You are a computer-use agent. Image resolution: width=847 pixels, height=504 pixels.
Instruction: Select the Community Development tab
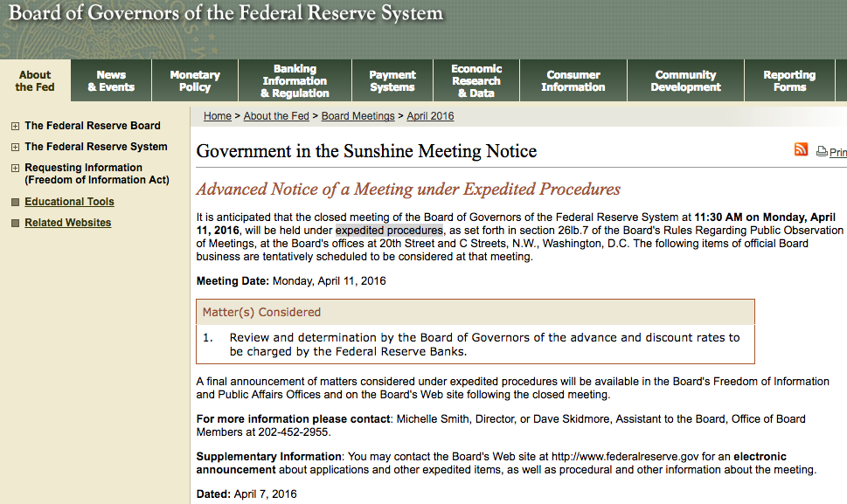[x=685, y=81]
